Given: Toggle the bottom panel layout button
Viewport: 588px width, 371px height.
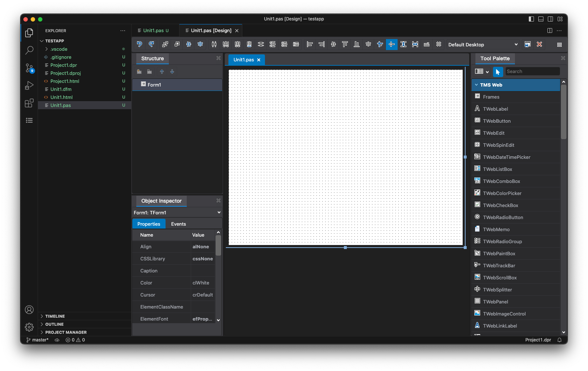Looking at the screenshot, I should pos(540,19).
